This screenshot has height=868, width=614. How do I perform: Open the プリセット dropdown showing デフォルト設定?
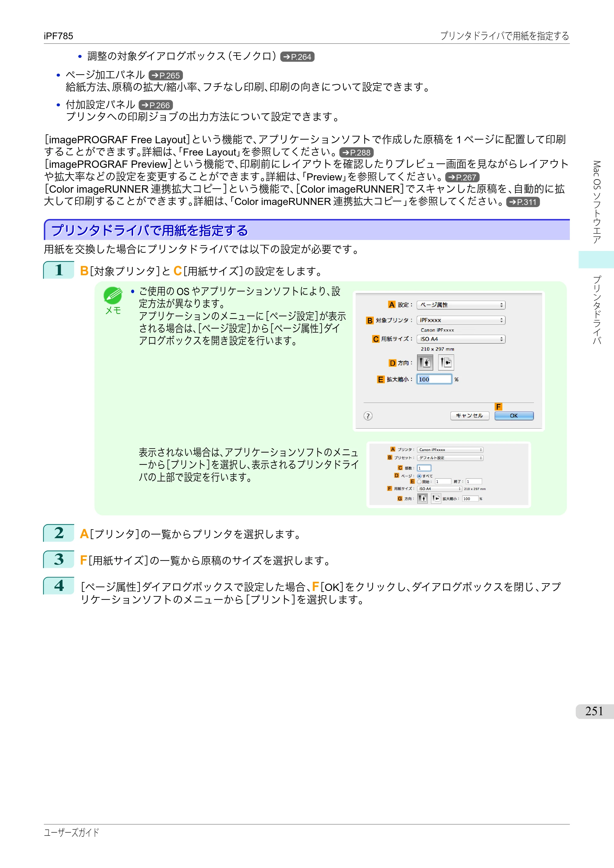click(x=450, y=457)
